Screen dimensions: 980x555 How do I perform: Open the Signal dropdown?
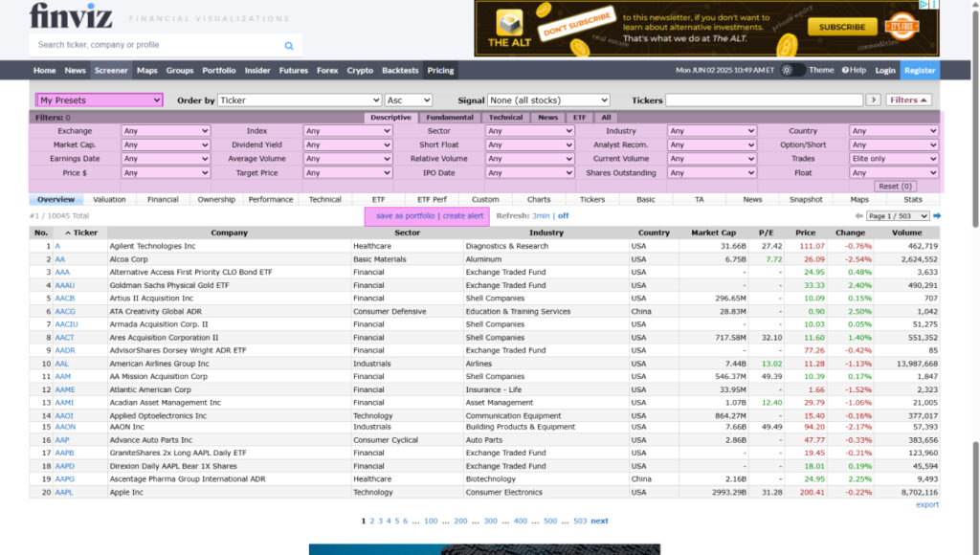[x=548, y=100]
